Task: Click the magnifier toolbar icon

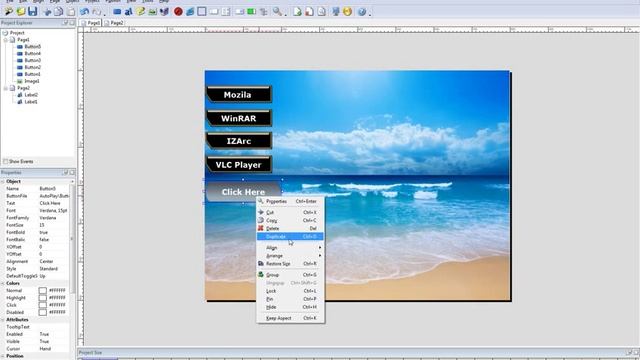Action: tap(278, 12)
